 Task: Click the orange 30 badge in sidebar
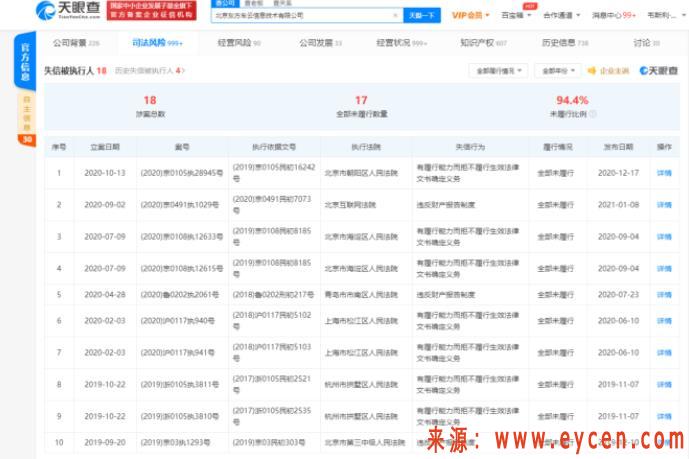tap(27, 140)
